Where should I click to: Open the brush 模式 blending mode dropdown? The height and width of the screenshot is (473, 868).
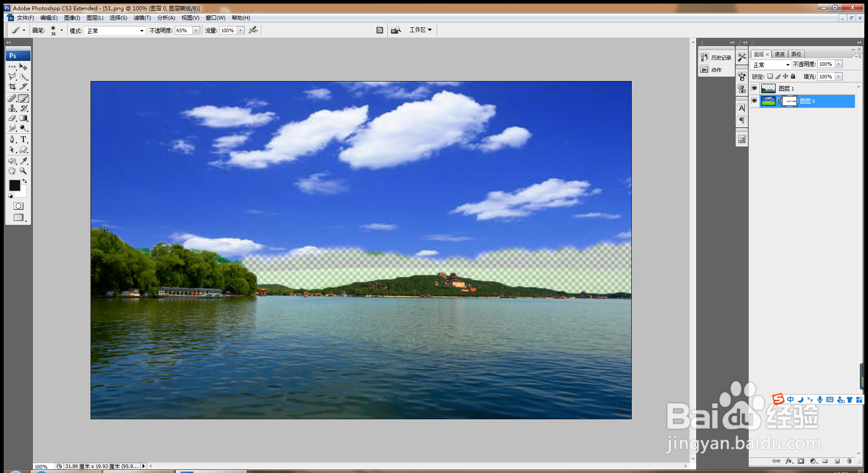(115, 30)
